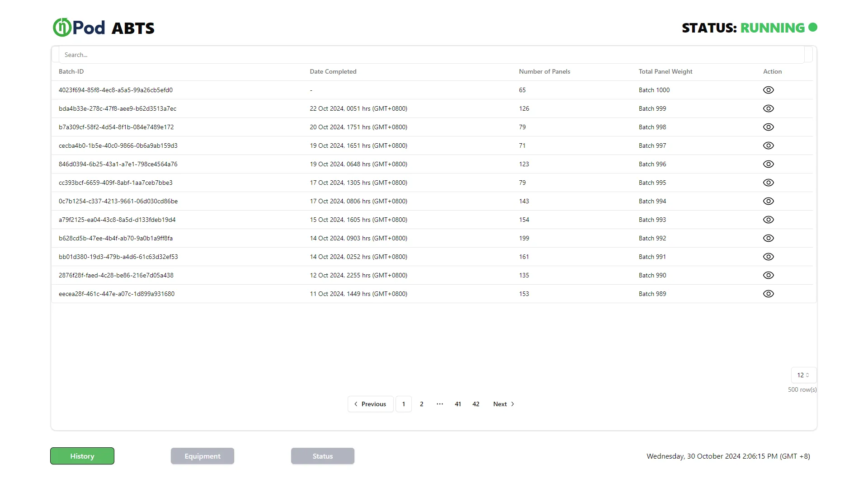Click eye icon in Batch 994 row
The height and width of the screenshot is (488, 868).
tap(769, 201)
